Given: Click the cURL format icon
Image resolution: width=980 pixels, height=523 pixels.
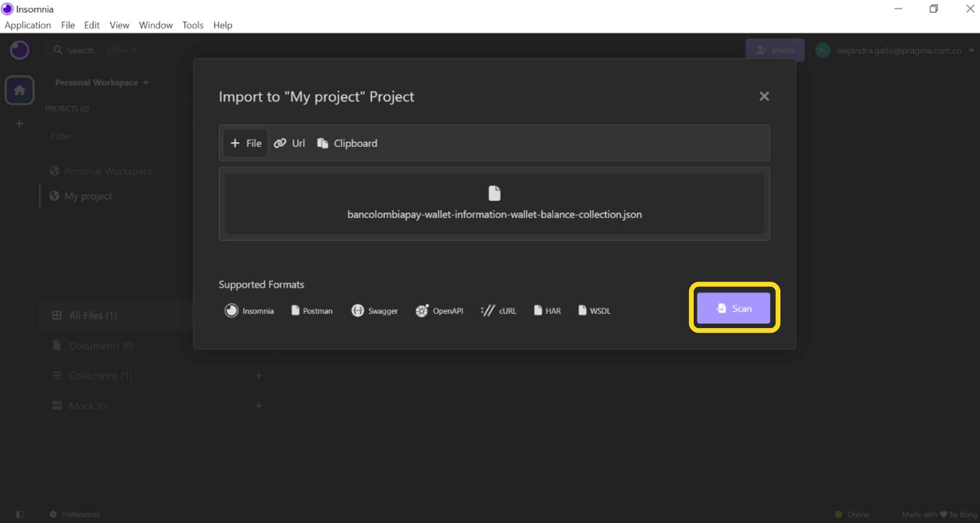Looking at the screenshot, I should coord(487,311).
